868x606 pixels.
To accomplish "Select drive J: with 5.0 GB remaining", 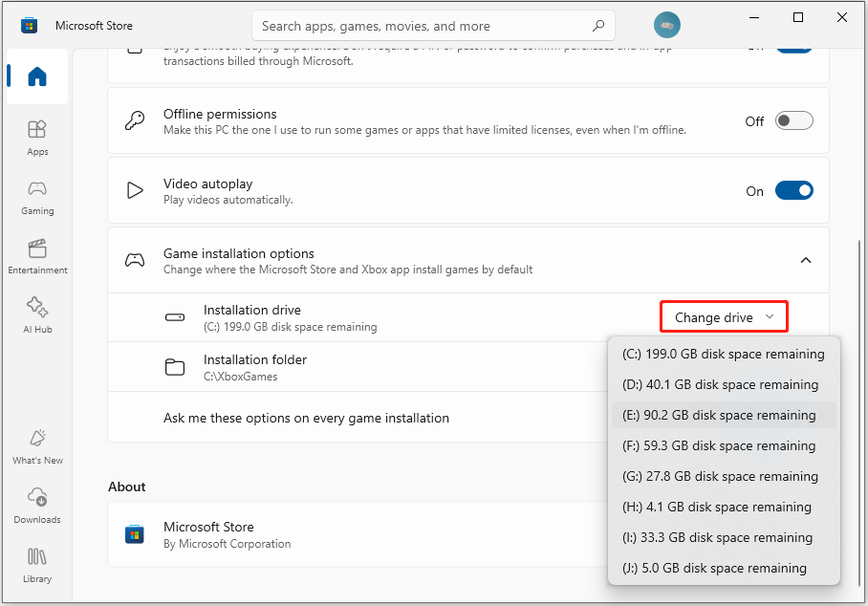I will pyautogui.click(x=724, y=568).
